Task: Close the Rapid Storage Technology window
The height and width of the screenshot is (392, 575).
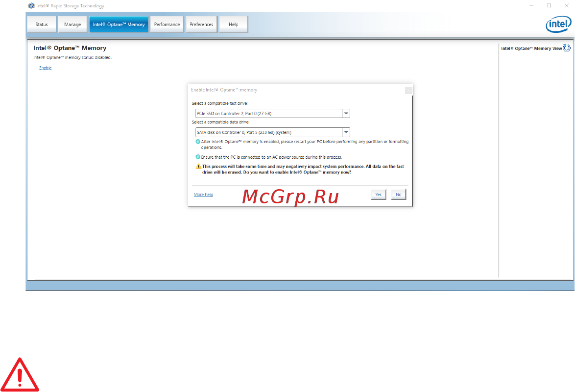Action: coord(567,5)
